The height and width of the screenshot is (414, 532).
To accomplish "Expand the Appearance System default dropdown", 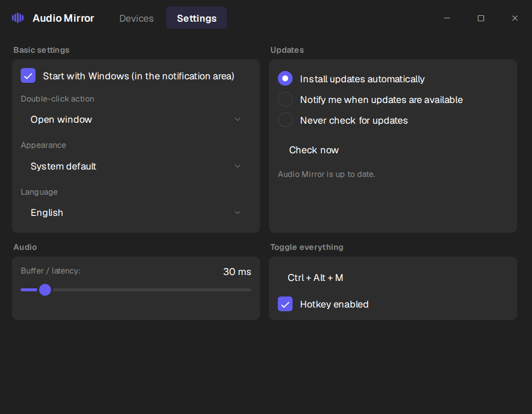I will [x=136, y=166].
